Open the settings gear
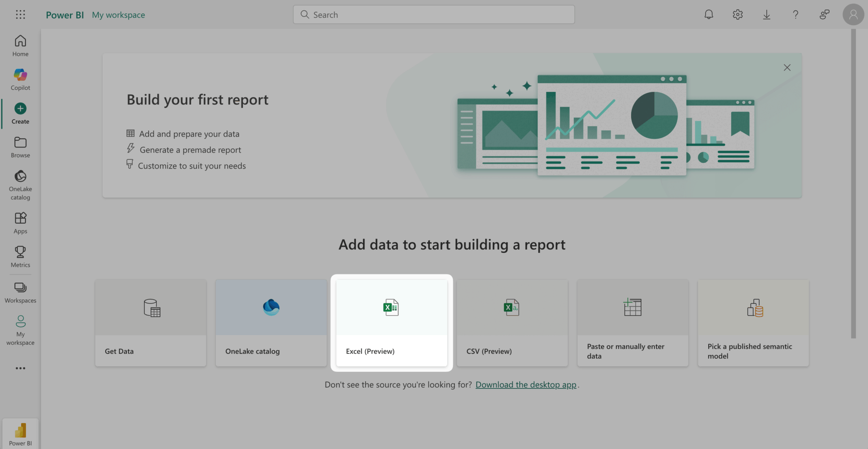 point(737,15)
